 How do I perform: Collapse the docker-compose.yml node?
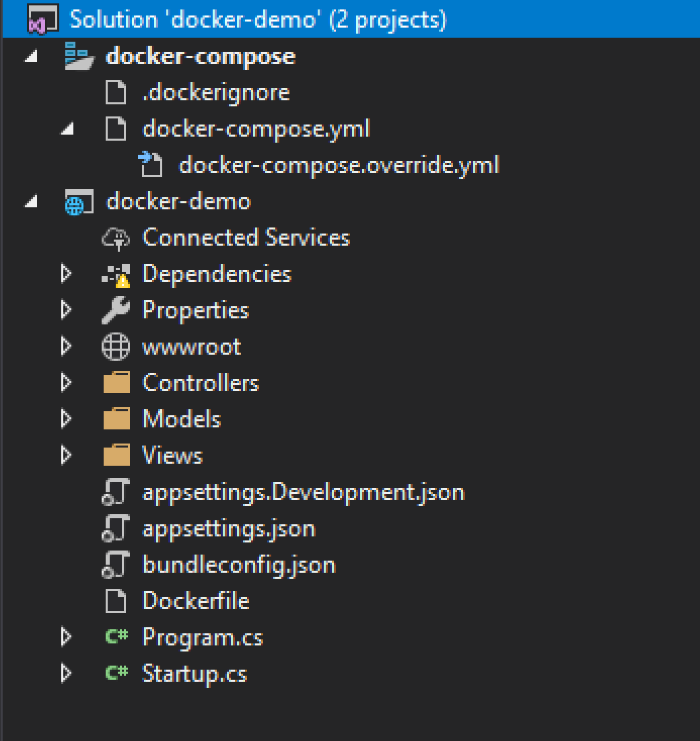[x=65, y=129]
